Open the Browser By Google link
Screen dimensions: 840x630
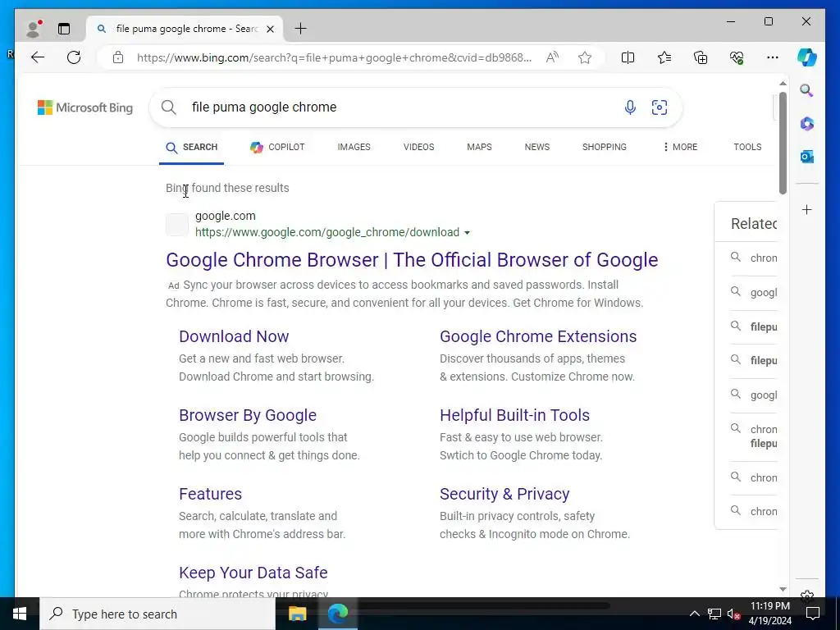click(248, 415)
